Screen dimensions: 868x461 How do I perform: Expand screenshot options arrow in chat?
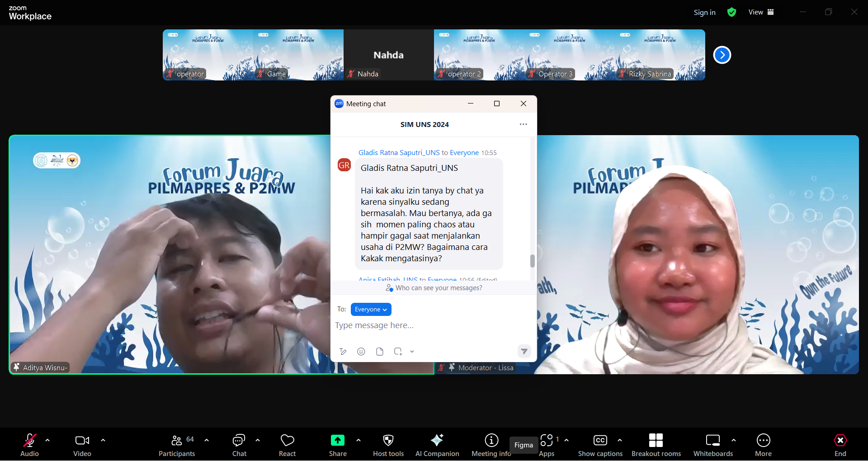[412, 352]
